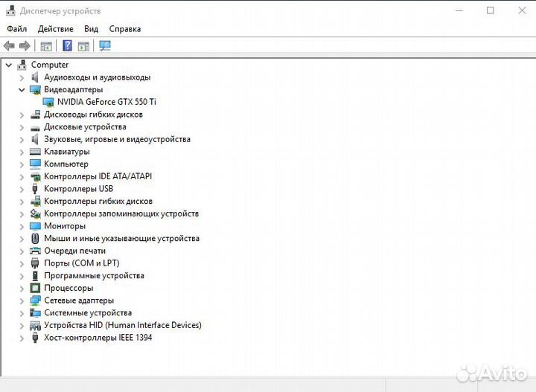Scan for hardware changes monitor icon
536x392 pixels.
[105, 46]
